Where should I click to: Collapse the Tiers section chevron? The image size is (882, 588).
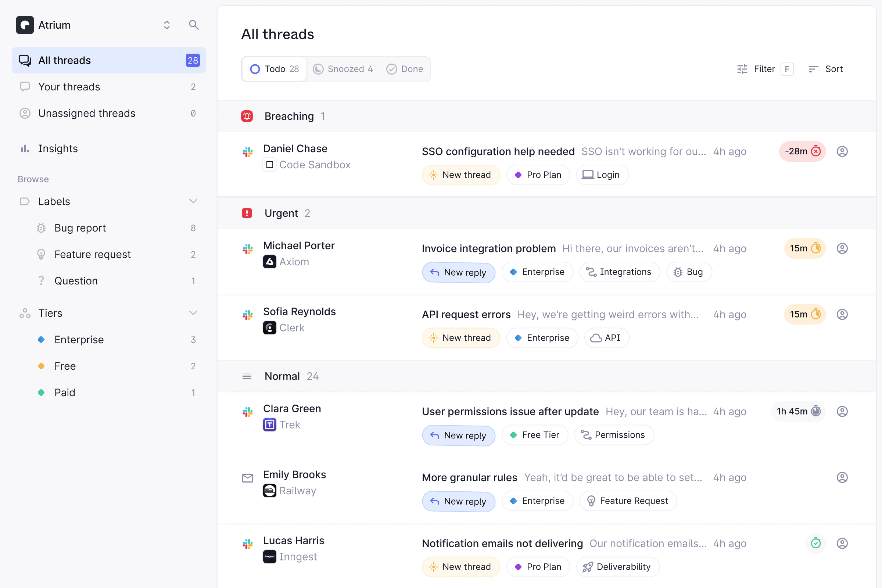(x=193, y=313)
